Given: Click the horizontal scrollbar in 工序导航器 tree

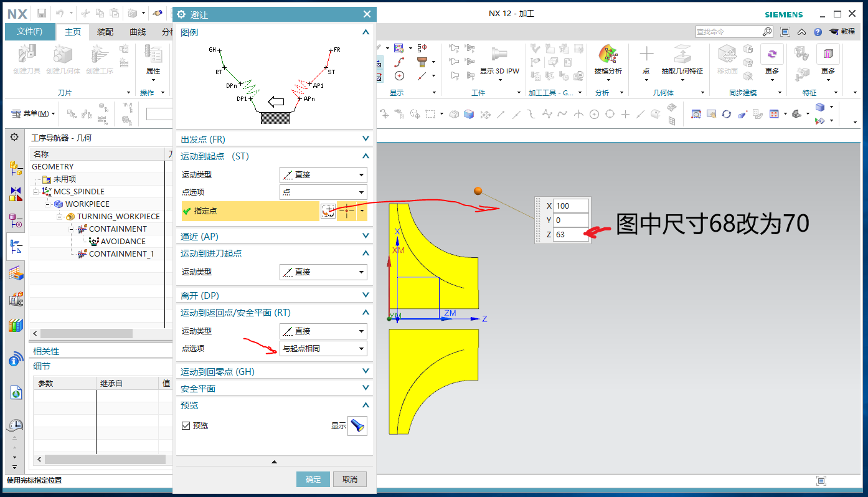Looking at the screenshot, I should (87, 334).
